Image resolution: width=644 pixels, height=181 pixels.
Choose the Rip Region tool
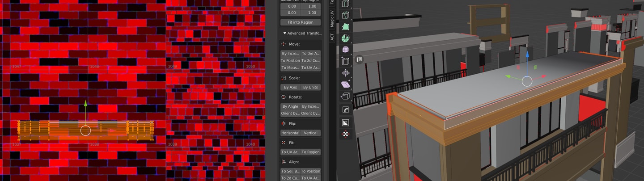tap(345, 96)
